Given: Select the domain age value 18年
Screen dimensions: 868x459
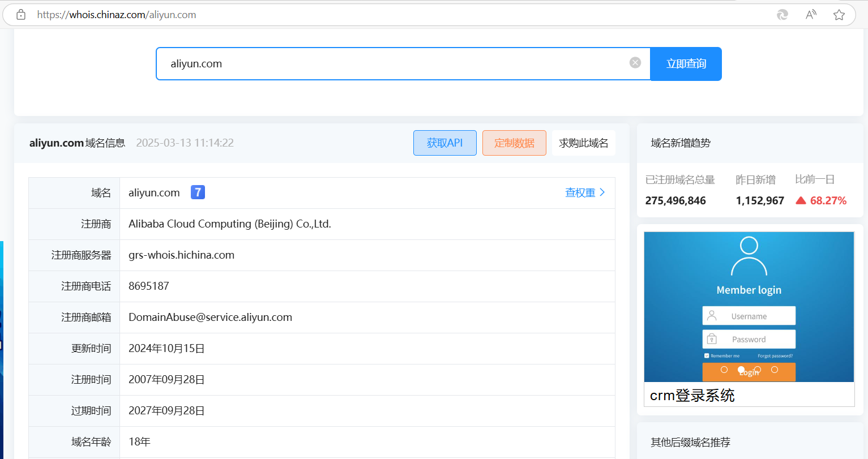Looking at the screenshot, I should coord(139,441).
